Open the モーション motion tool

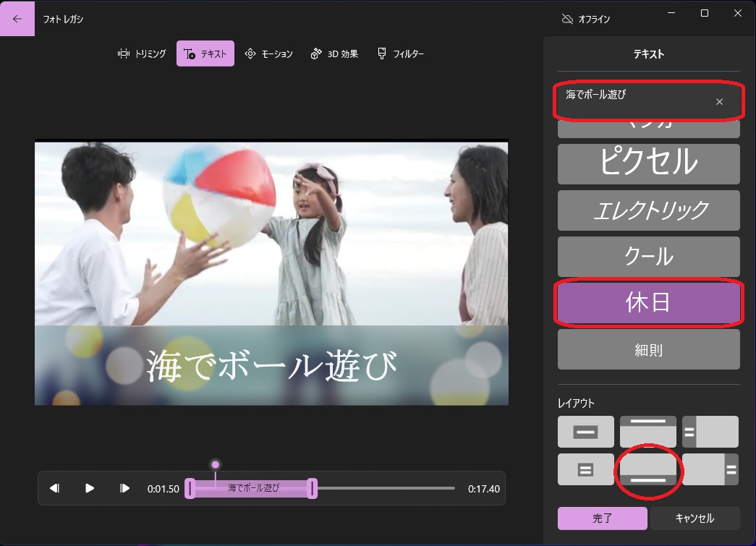click(x=269, y=54)
